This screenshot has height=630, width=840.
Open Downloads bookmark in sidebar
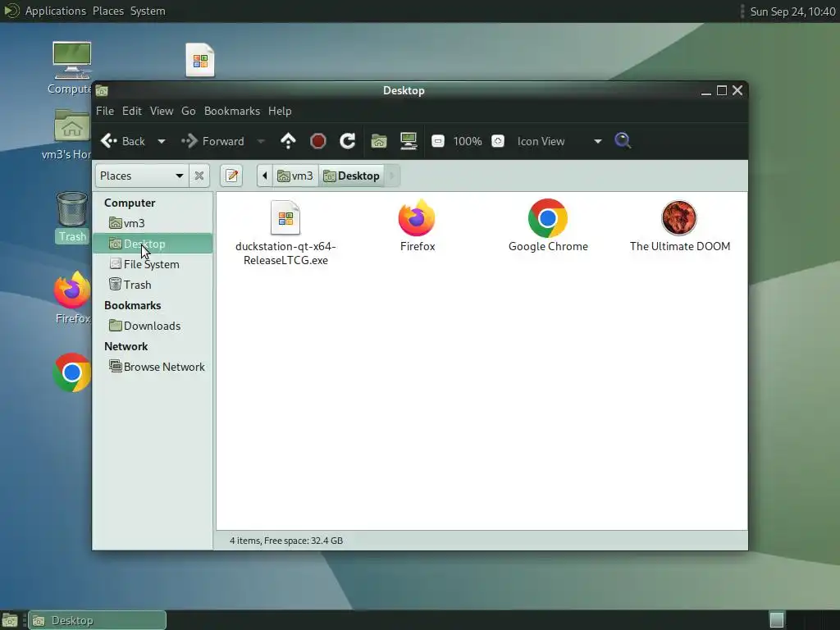point(153,326)
